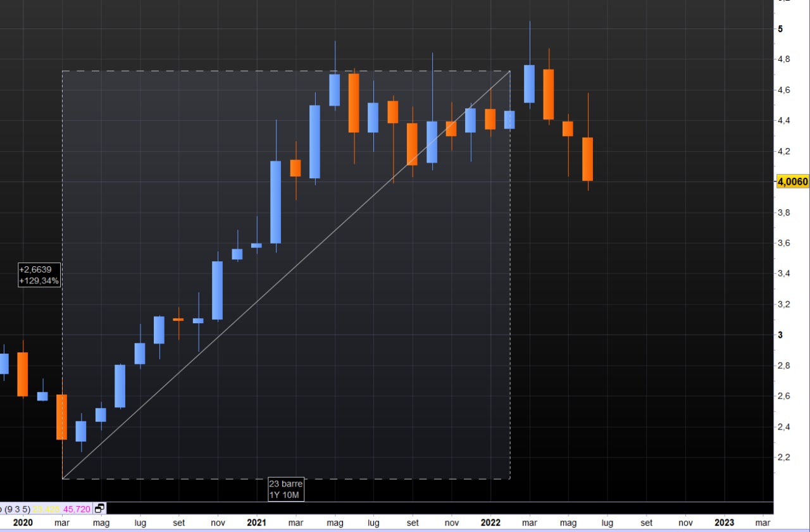810x532 pixels.
Task: Click the 2021 year label on time axis
Action: (x=256, y=523)
